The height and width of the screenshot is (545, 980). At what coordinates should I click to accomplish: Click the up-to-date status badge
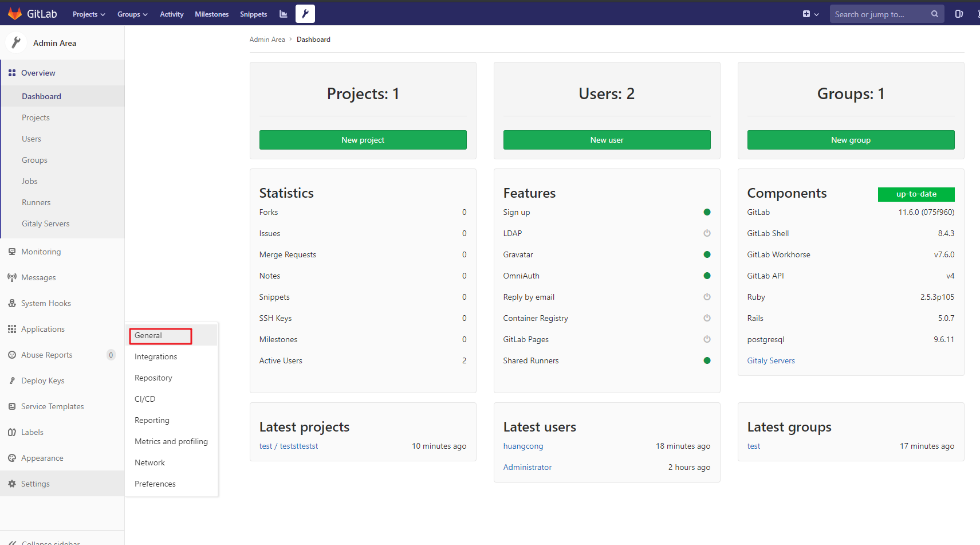click(x=916, y=194)
